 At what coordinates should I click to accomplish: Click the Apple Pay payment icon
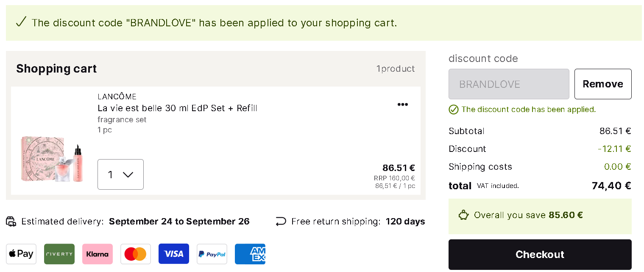[21, 254]
